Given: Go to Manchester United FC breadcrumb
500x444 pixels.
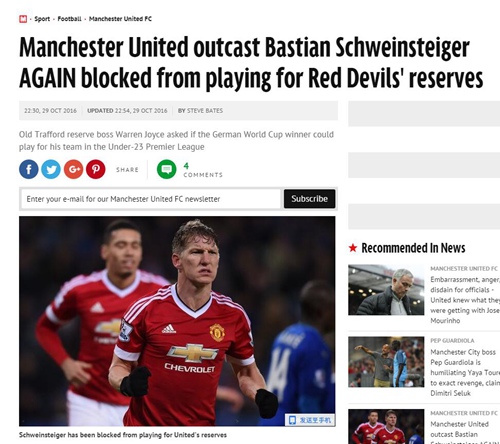Looking at the screenshot, I should click(120, 19).
